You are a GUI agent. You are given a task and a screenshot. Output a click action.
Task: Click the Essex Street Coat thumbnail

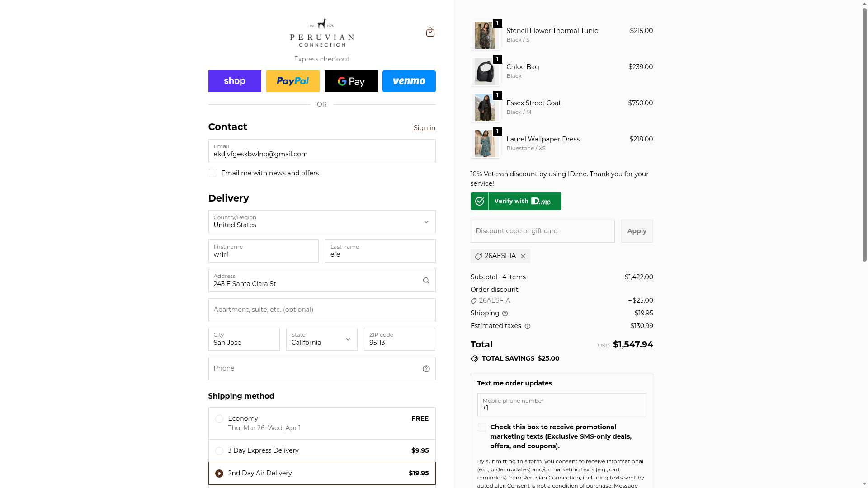click(x=485, y=108)
